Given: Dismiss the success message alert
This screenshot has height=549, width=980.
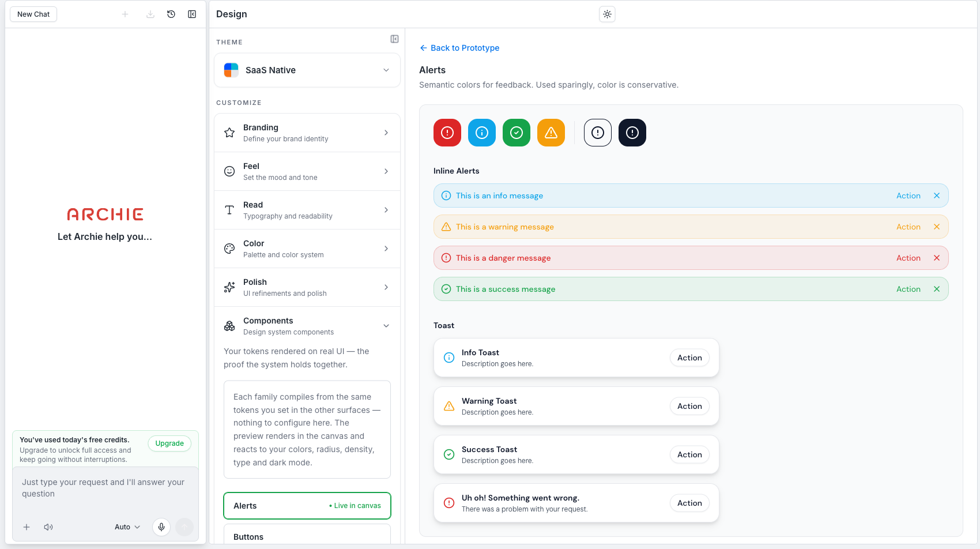Looking at the screenshot, I should click(937, 289).
